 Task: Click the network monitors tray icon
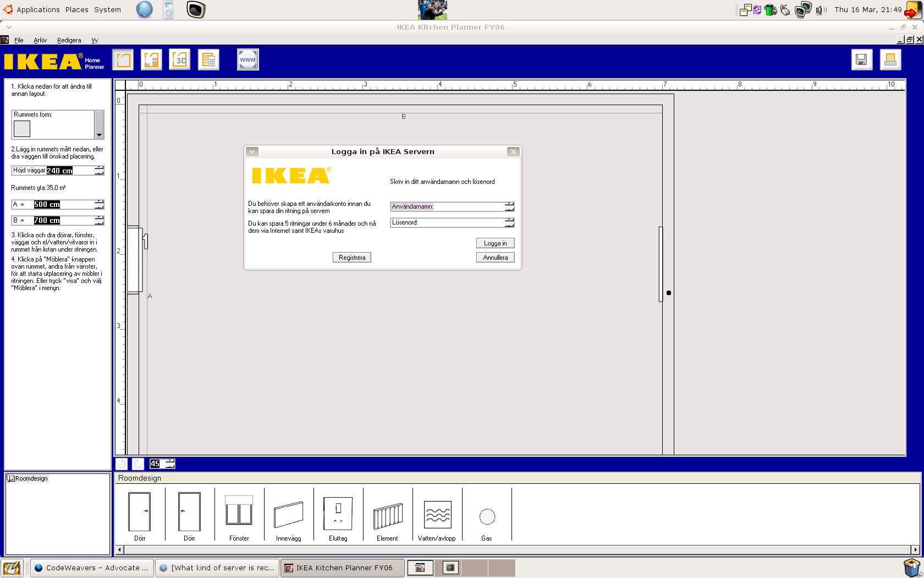click(803, 9)
